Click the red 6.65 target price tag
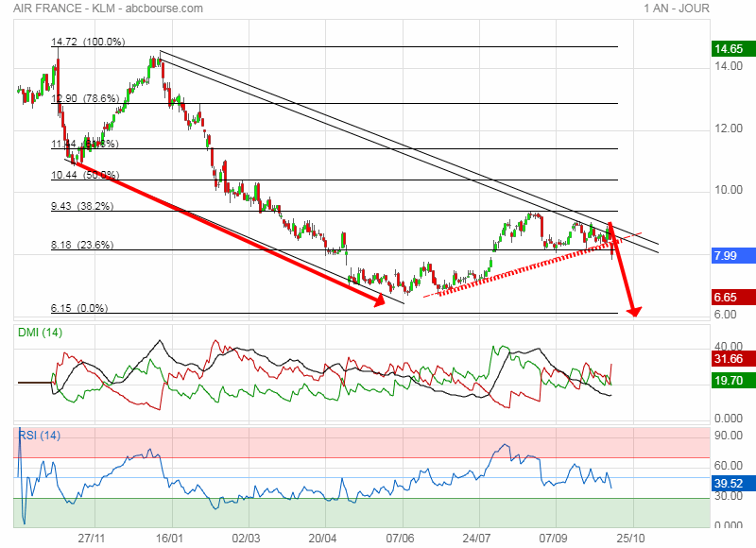 730,298
